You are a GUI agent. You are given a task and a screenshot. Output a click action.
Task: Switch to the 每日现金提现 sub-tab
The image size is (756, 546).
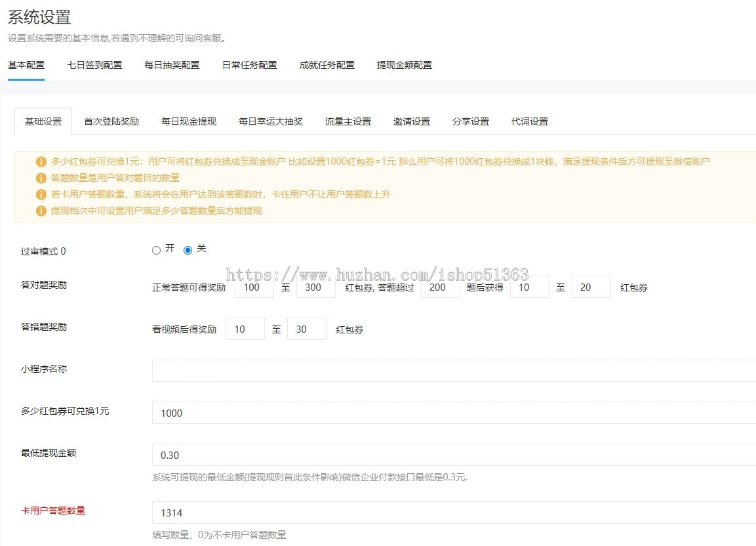[x=189, y=121]
